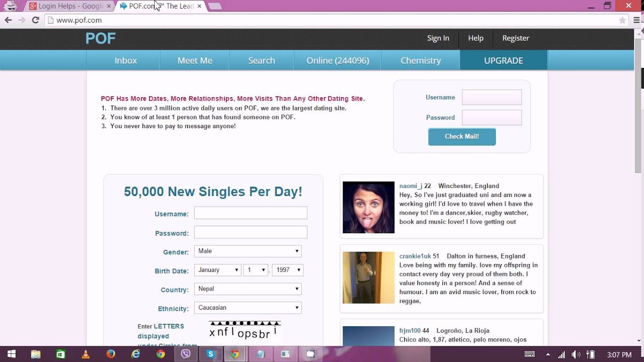This screenshot has height=362, width=644.
Task: Click registration Username input field
Action: pyautogui.click(x=251, y=213)
